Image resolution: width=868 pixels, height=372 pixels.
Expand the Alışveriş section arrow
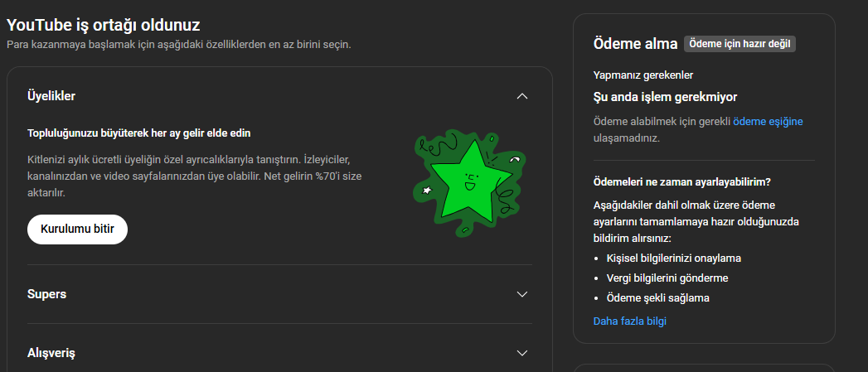[521, 353]
